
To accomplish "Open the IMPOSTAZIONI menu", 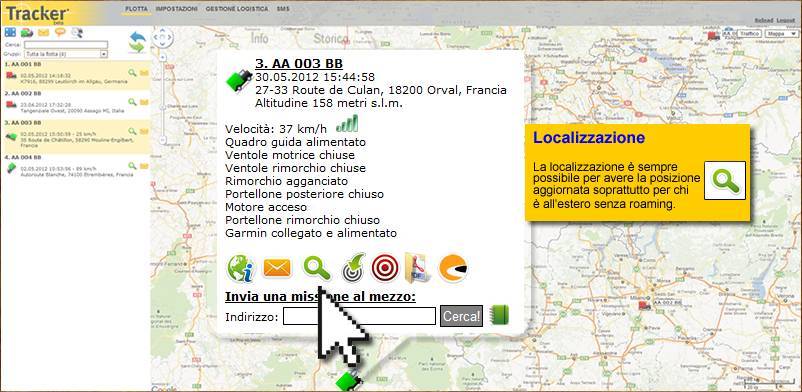I will tap(176, 9).
